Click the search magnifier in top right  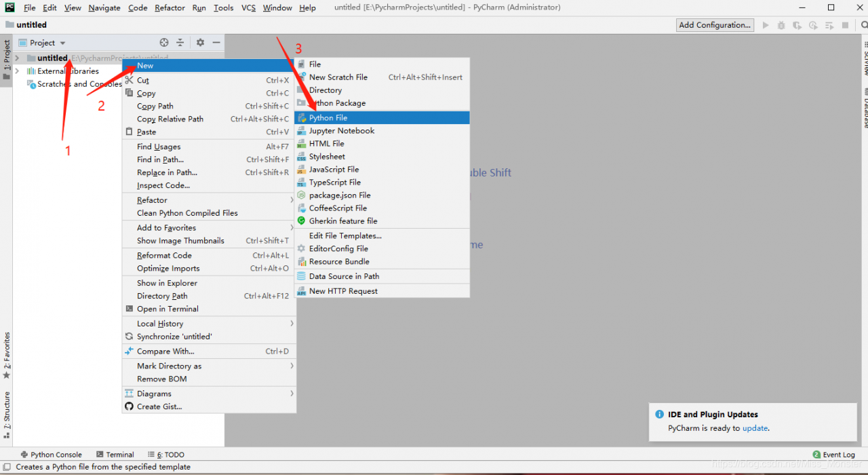point(865,25)
